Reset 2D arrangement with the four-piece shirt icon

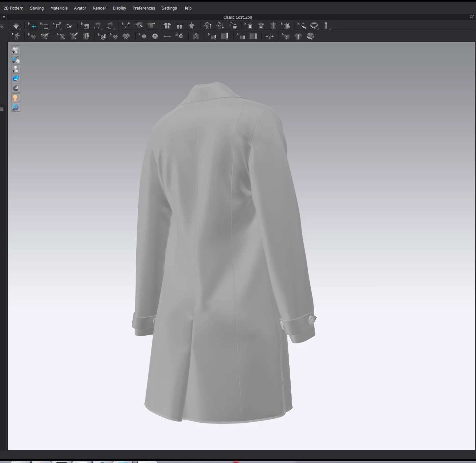tap(167, 26)
